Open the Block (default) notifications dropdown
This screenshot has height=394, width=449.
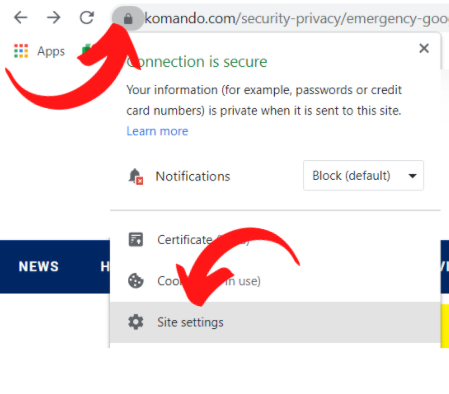363,175
